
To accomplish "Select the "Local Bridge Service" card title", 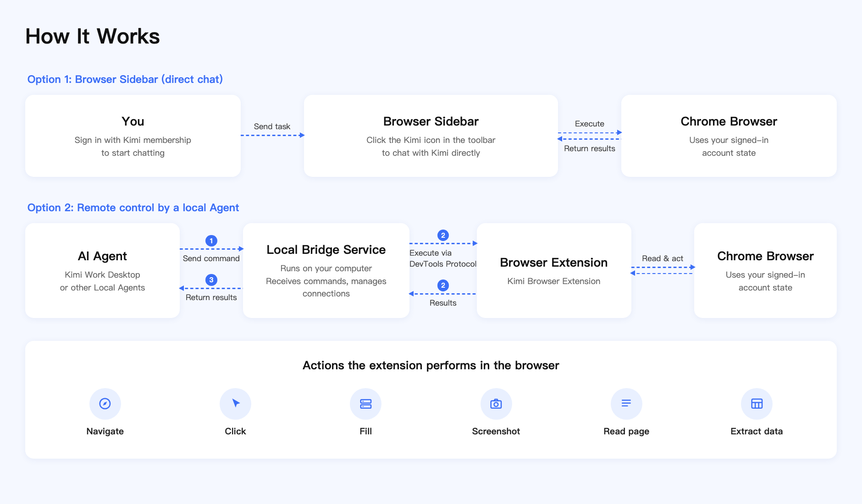I will [x=326, y=250].
